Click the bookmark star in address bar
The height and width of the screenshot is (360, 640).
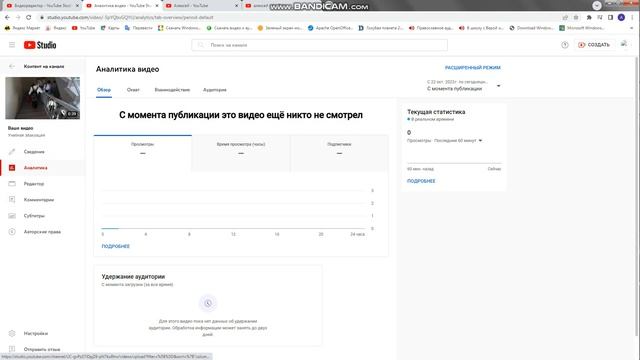point(576,17)
